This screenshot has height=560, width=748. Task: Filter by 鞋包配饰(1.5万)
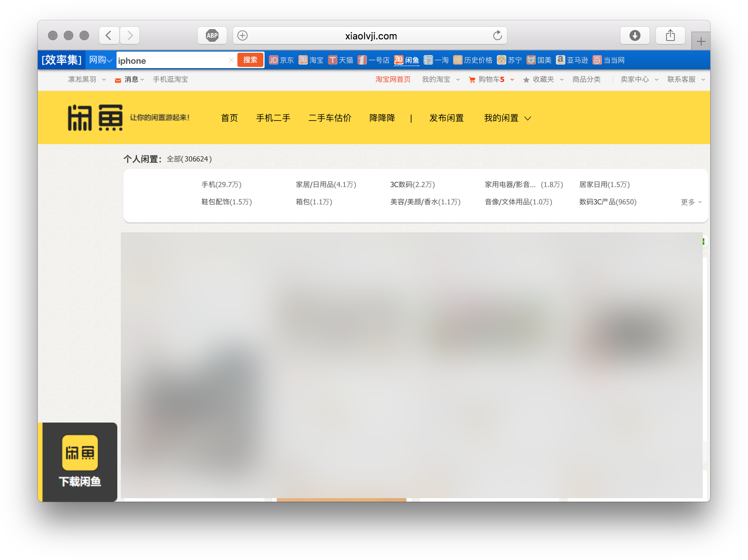[x=227, y=202]
